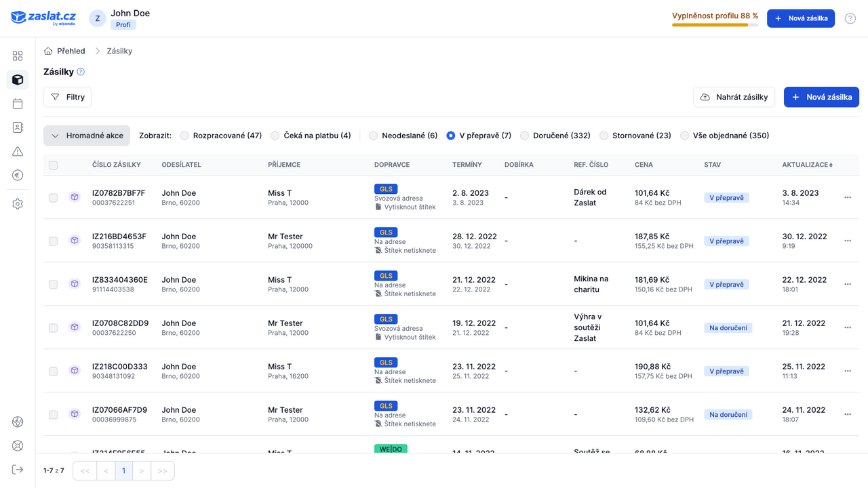Click the zaslat.cz logo
This screenshot has height=488, width=868.
[43, 18]
